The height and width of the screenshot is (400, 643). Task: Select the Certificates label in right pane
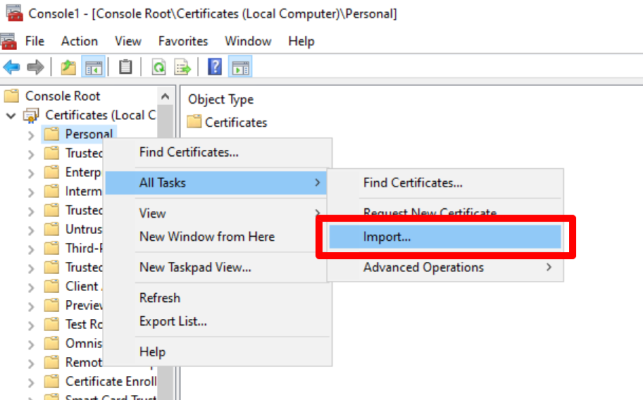tap(236, 122)
